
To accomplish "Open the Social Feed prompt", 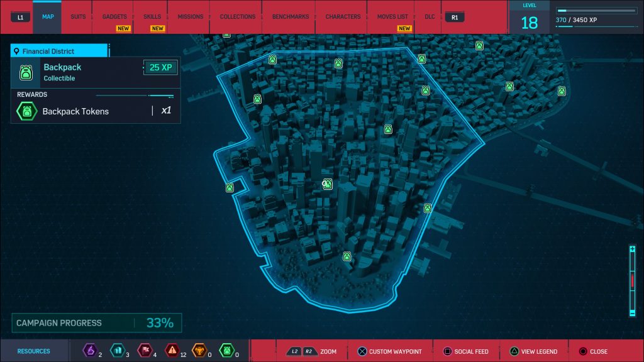I will point(466,351).
